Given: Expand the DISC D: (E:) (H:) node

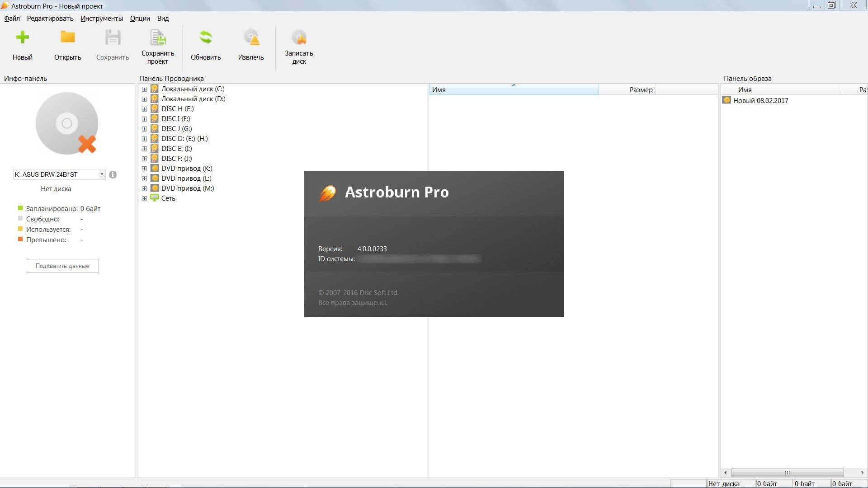Looking at the screenshot, I should point(144,139).
